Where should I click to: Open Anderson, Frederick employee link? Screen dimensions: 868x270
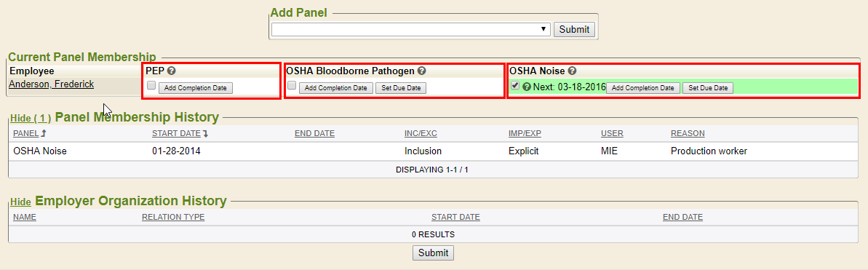coord(52,84)
